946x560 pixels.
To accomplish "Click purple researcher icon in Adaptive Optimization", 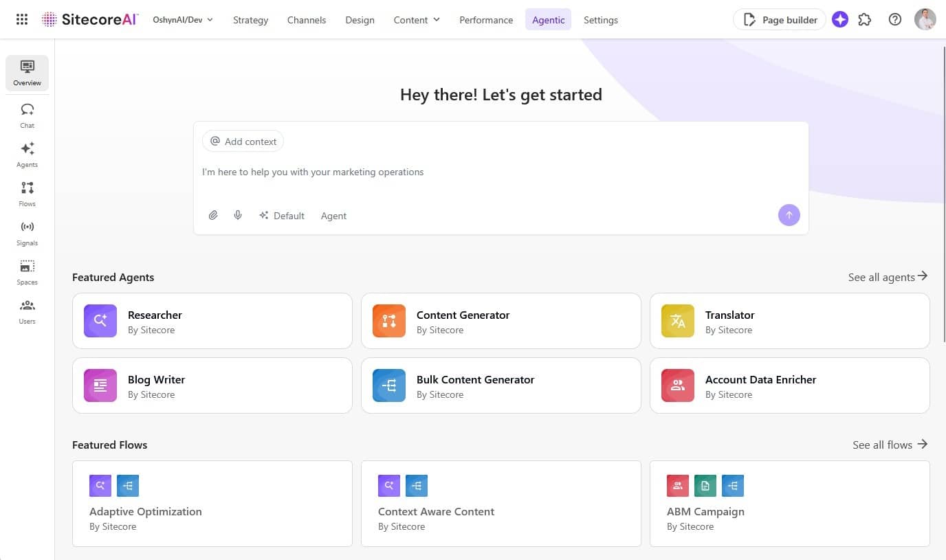I will (100, 486).
